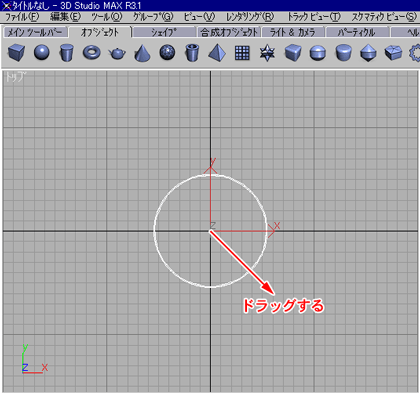Select the Box primitive icon
The image size is (420, 394).
pyautogui.click(x=16, y=53)
